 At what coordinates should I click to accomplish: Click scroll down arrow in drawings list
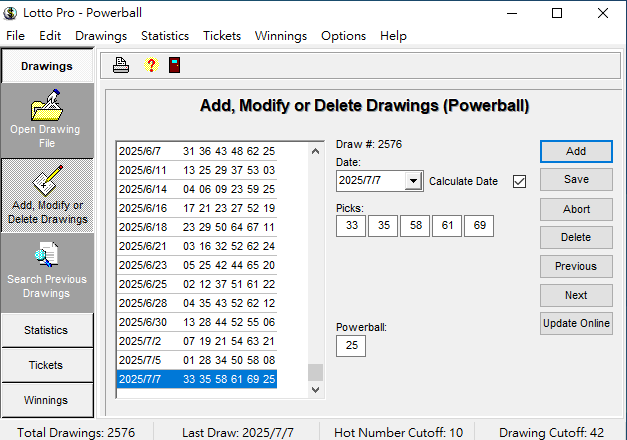[x=315, y=390]
